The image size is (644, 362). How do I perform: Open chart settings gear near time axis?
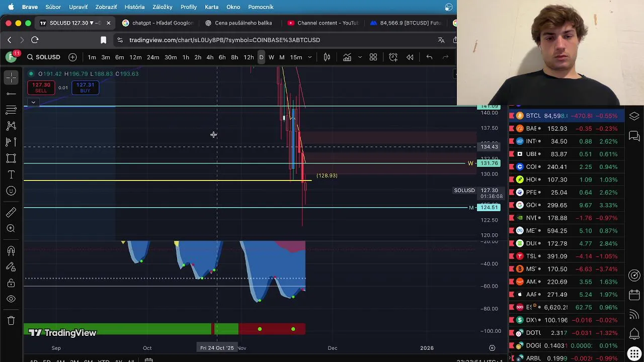pos(492,348)
